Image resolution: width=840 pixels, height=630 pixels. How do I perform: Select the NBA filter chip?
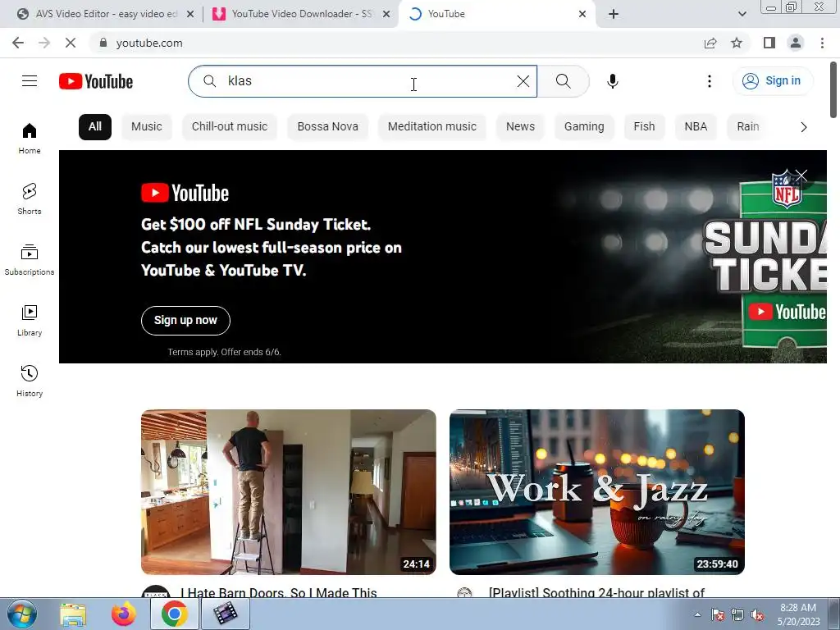696,127
